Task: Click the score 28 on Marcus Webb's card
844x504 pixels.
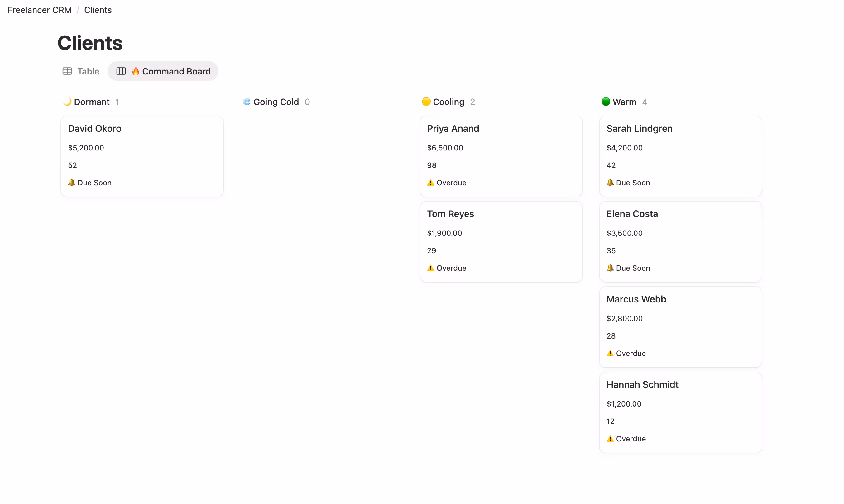Action: coord(611,336)
